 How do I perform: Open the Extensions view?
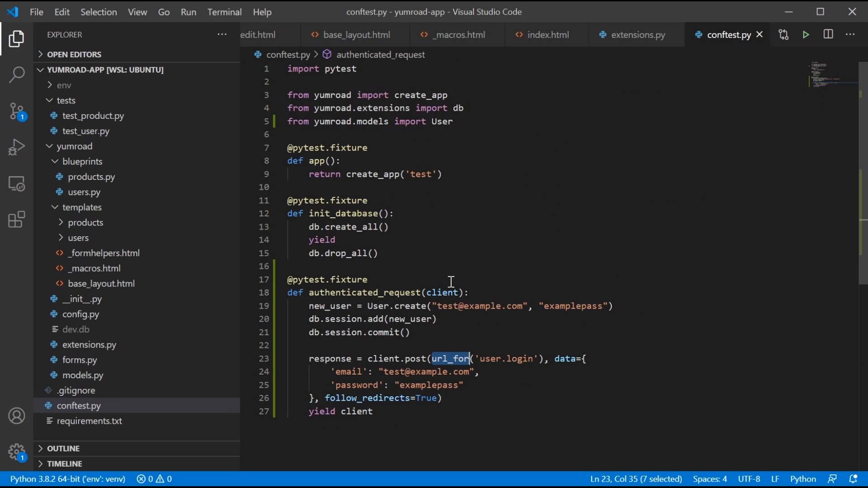pyautogui.click(x=17, y=220)
